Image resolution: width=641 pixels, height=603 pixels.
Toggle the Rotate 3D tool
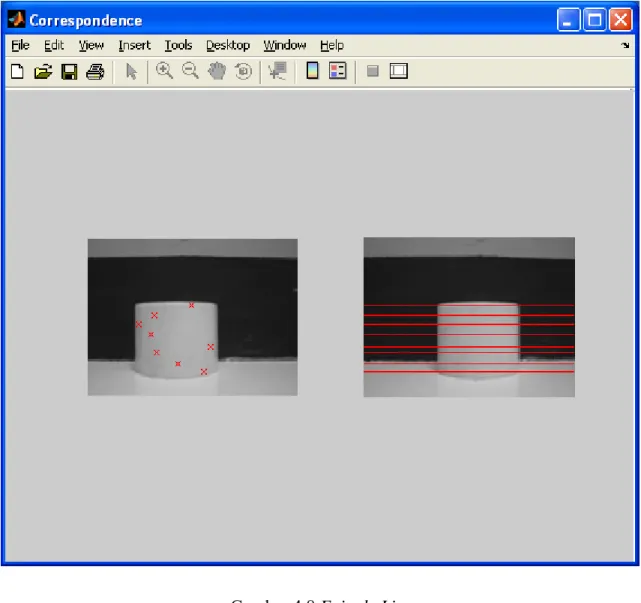[x=243, y=71]
